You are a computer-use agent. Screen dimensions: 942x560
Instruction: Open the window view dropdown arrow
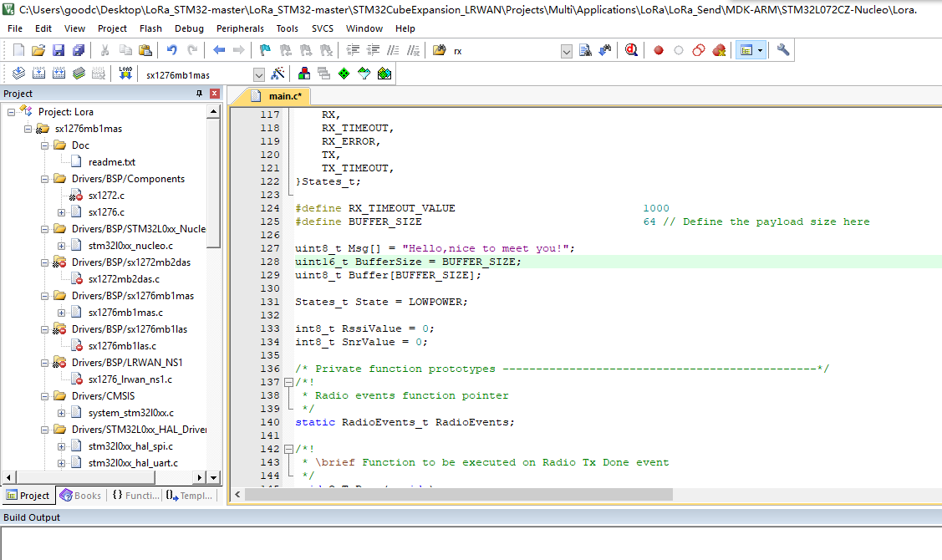click(761, 50)
